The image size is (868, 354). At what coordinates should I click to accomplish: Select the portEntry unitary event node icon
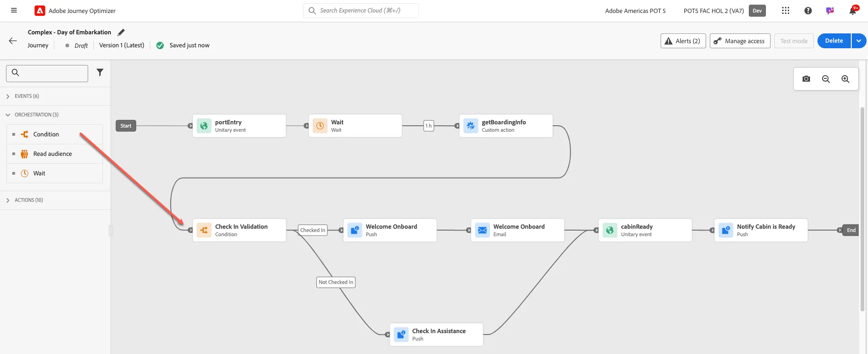tap(204, 126)
